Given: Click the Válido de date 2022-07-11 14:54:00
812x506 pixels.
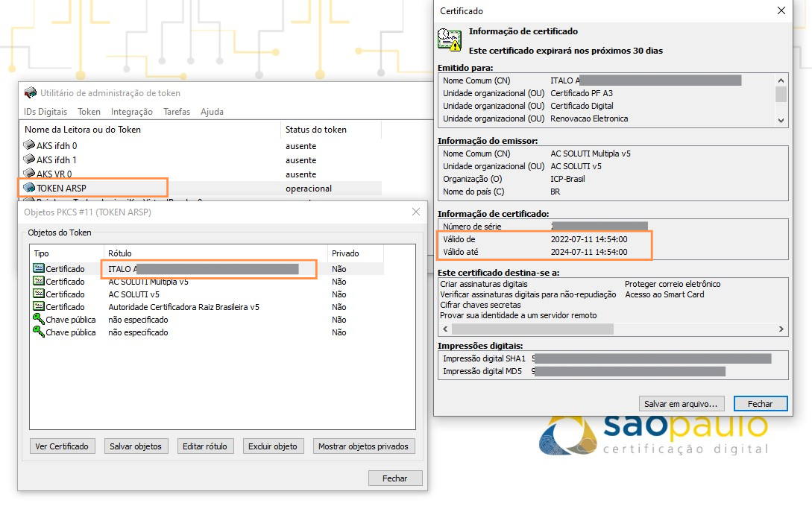Looking at the screenshot, I should point(589,239).
